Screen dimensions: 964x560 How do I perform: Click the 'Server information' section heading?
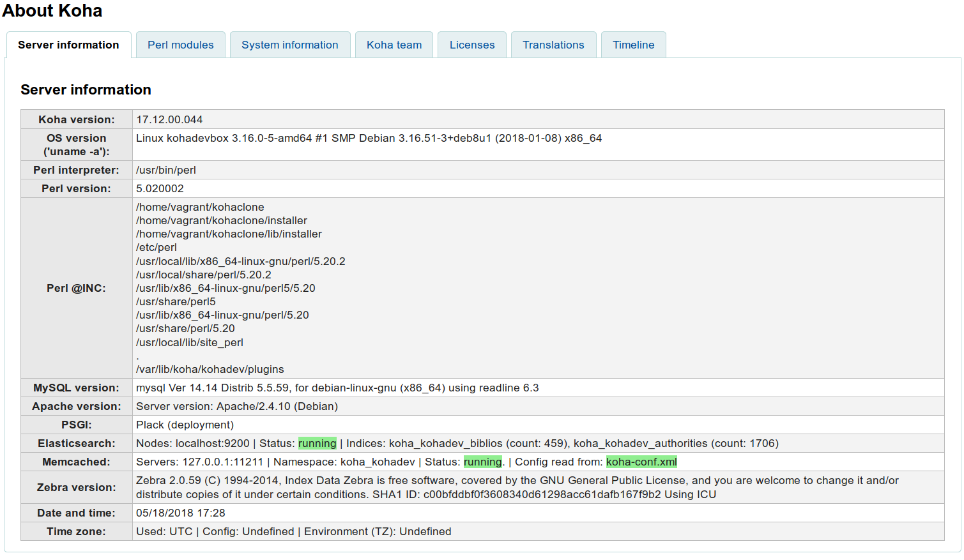(x=86, y=89)
